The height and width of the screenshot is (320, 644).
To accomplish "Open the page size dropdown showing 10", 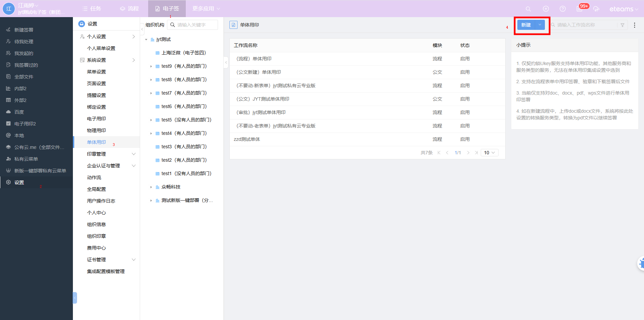I will tap(489, 153).
